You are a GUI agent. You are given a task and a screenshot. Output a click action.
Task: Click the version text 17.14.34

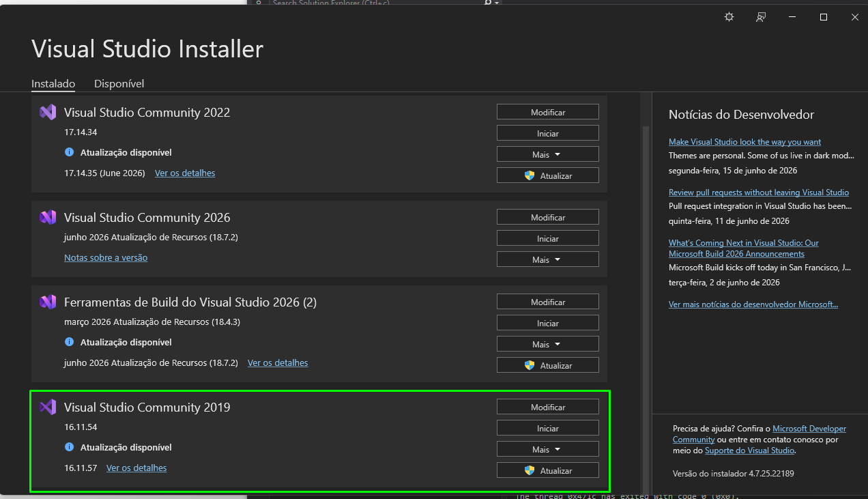point(81,132)
